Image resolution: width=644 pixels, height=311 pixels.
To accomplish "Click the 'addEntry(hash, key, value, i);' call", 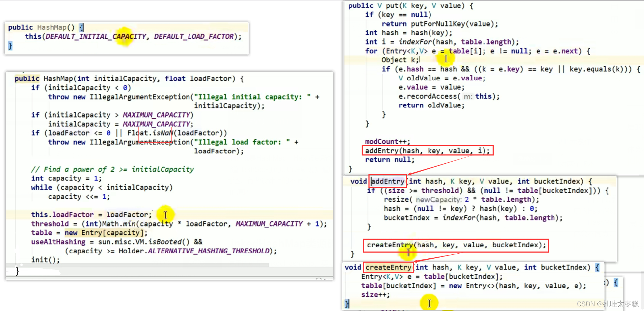I will [x=427, y=150].
